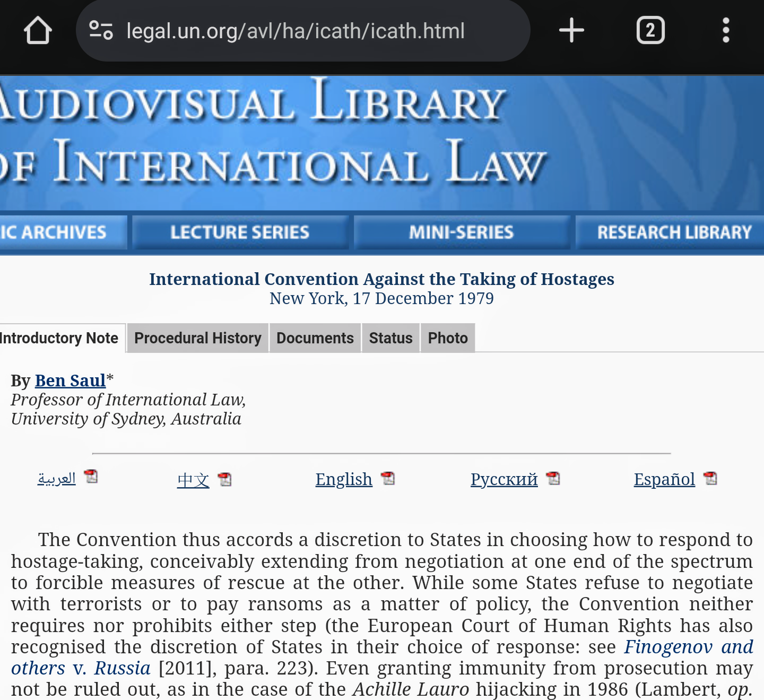Switch to the Photo tab
The image size is (764, 700).
point(448,338)
